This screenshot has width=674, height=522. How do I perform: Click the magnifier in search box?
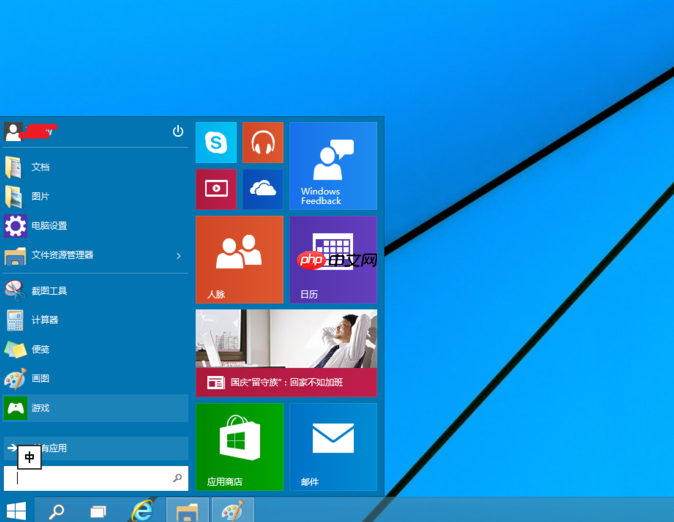tap(177, 478)
